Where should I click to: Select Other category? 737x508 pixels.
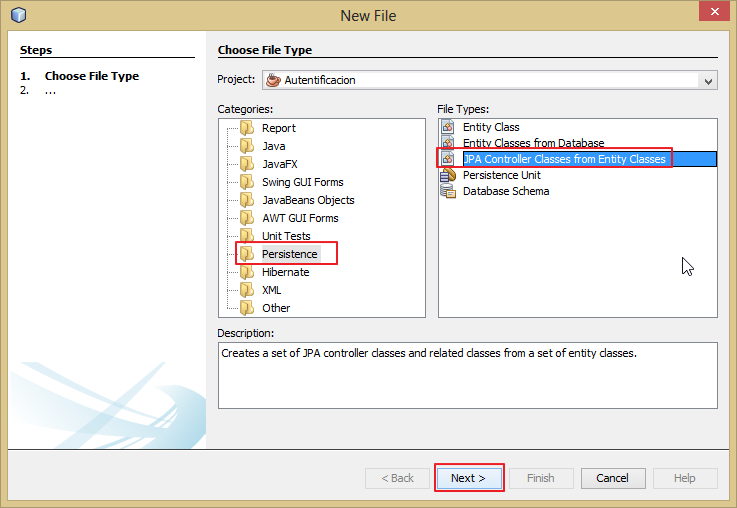[276, 308]
